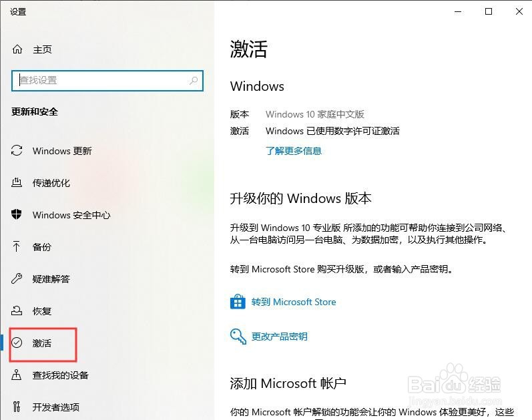Image resolution: width=532 pixels, height=420 pixels.
Task: Click the 恢复 recovery icon
Action: pos(17,310)
